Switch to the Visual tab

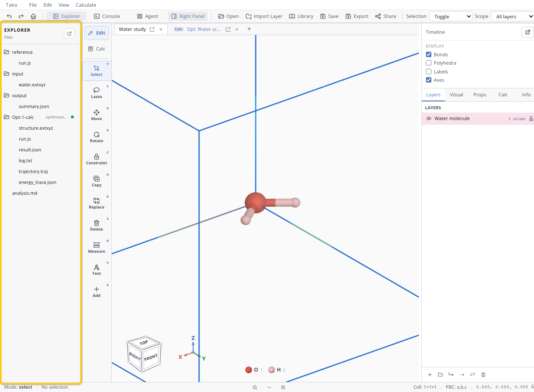coord(456,95)
